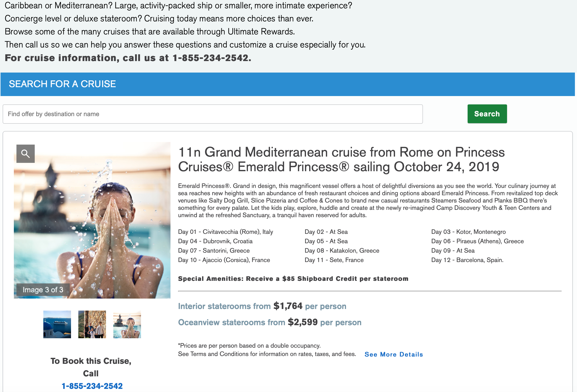Click the Oceanview staterooms $2,599 price line
The image size is (577, 392).
tap(270, 322)
